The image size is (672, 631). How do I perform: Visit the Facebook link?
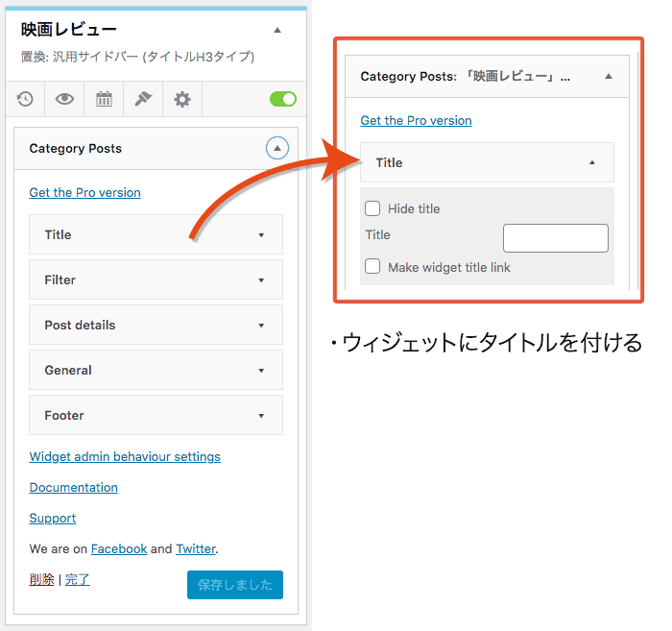(119, 548)
